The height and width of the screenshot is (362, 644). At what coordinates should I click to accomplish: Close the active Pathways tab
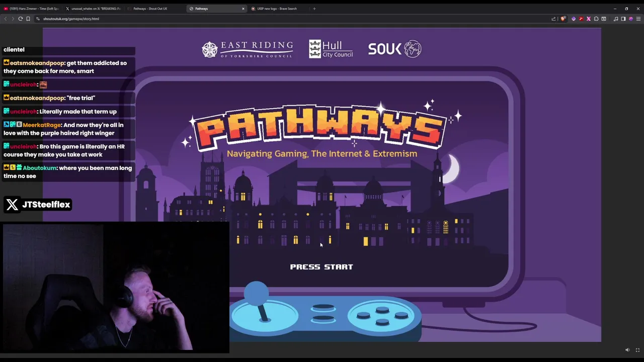(243, 9)
